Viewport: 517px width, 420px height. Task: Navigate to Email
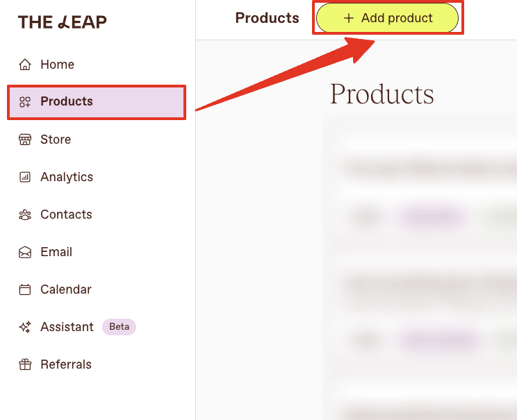tap(56, 252)
